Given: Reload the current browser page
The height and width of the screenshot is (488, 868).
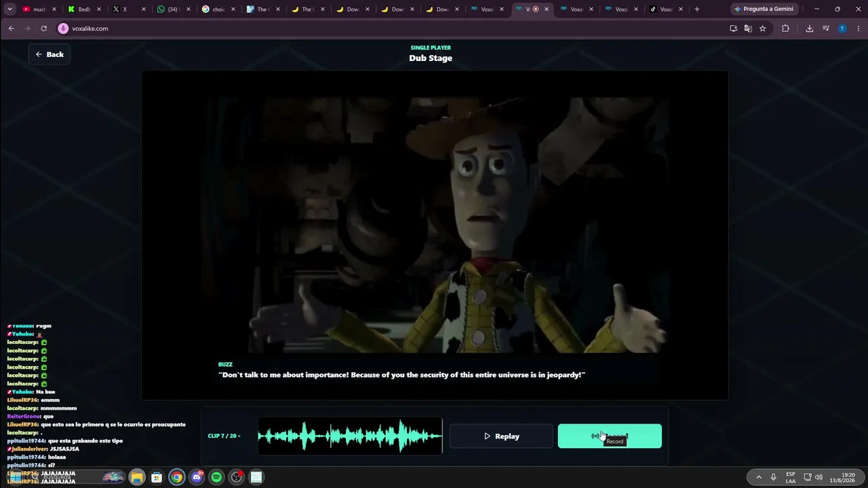Looking at the screenshot, I should click(x=44, y=28).
